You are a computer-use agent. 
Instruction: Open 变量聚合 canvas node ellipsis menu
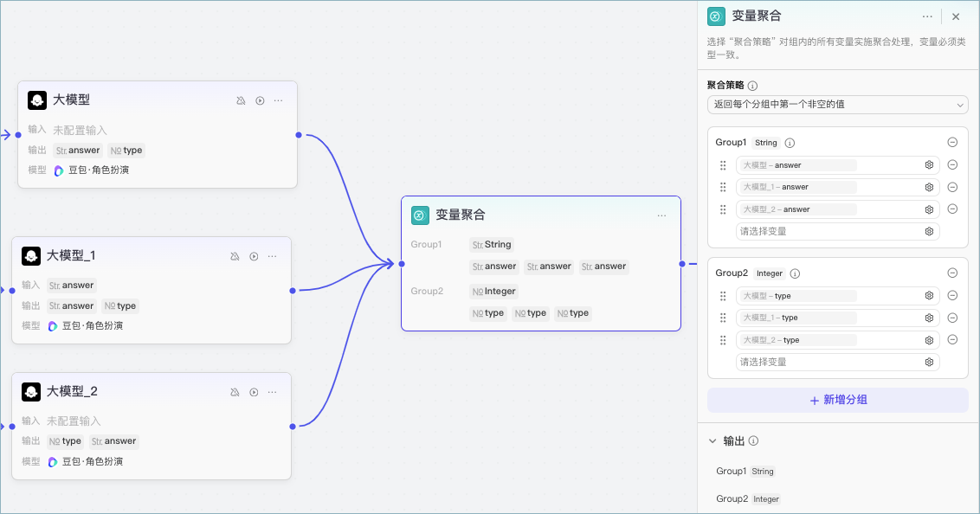click(662, 215)
